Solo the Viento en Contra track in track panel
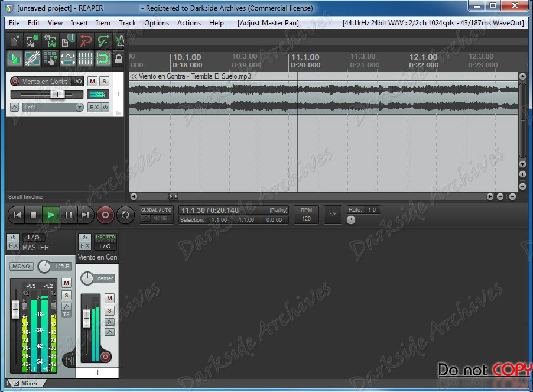 click(x=105, y=81)
